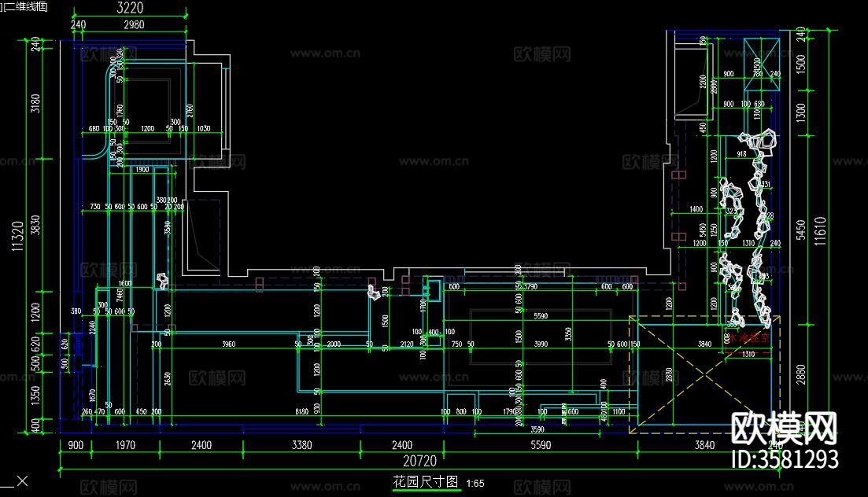Select the dimension text 918
The width and height of the screenshot is (868, 497).
point(742,154)
